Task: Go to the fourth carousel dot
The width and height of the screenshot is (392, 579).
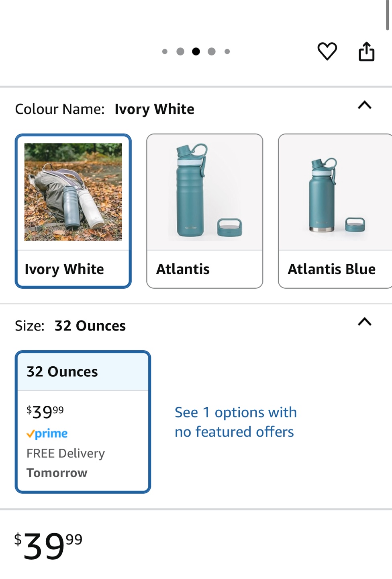Action: coord(212,51)
